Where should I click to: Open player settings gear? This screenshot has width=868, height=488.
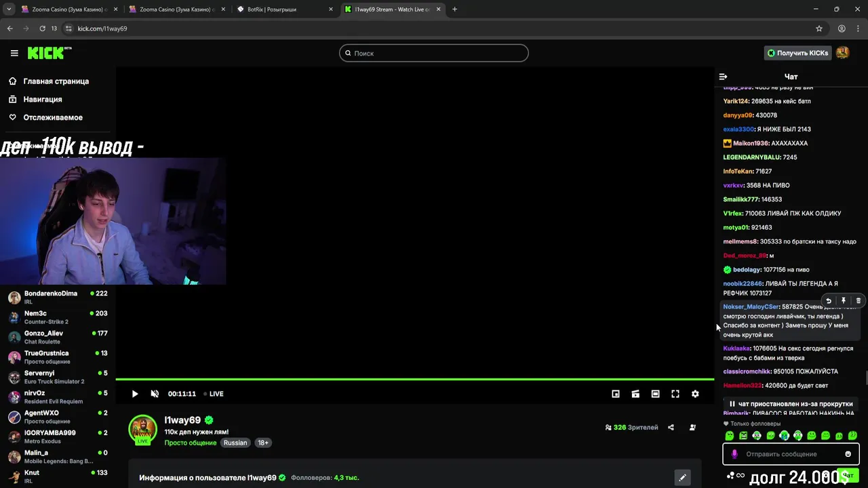pos(695,394)
